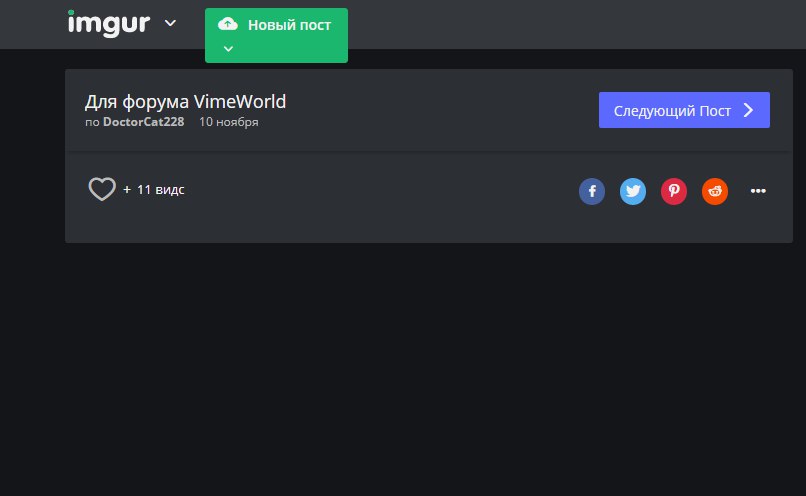Viewport: 806px width, 496px height.
Task: Expand the chevron inside green upload button
Action: [x=228, y=48]
